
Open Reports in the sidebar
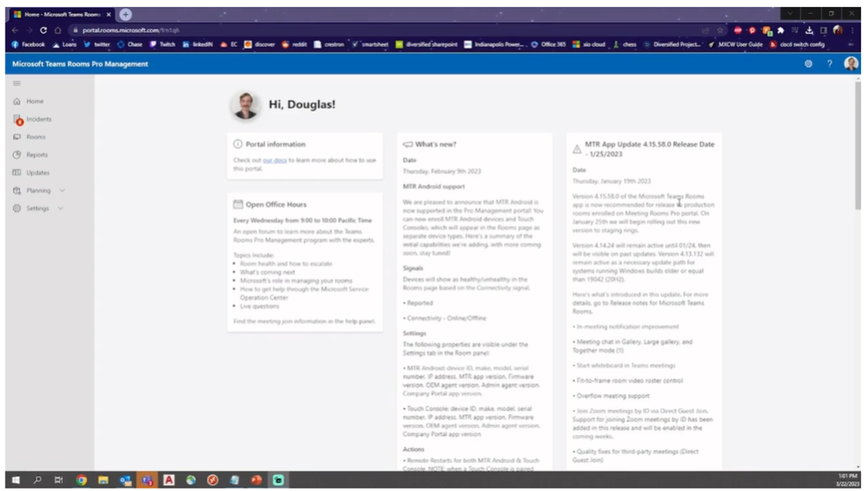click(37, 155)
